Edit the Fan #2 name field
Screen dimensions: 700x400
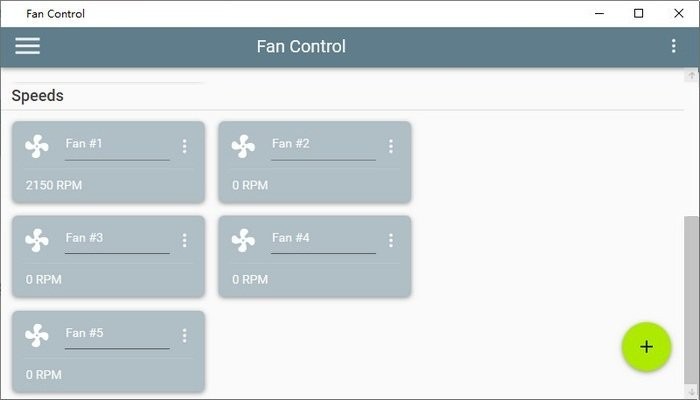click(x=322, y=145)
